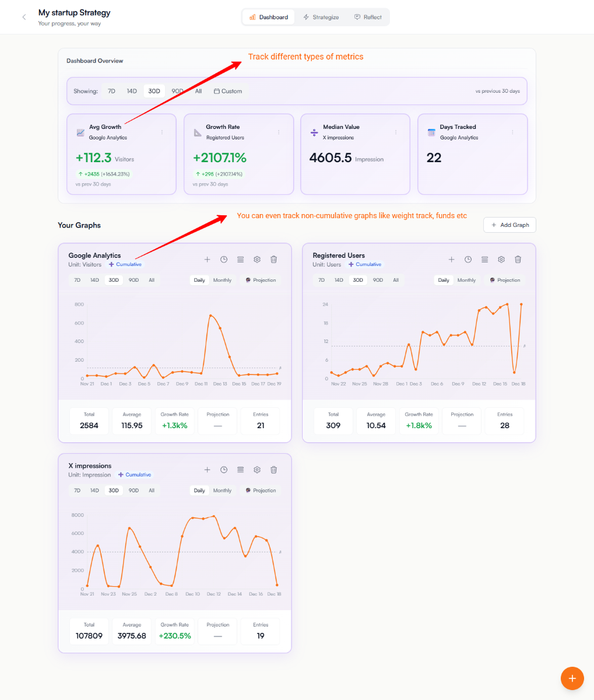Click the history clock icon on X impressions graph
The width and height of the screenshot is (594, 700).
pos(224,470)
